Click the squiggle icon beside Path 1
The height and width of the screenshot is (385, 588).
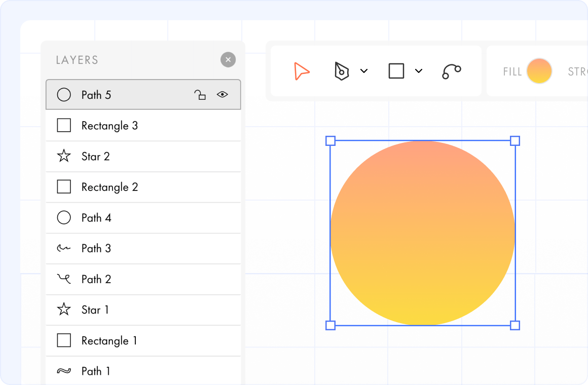coord(64,371)
